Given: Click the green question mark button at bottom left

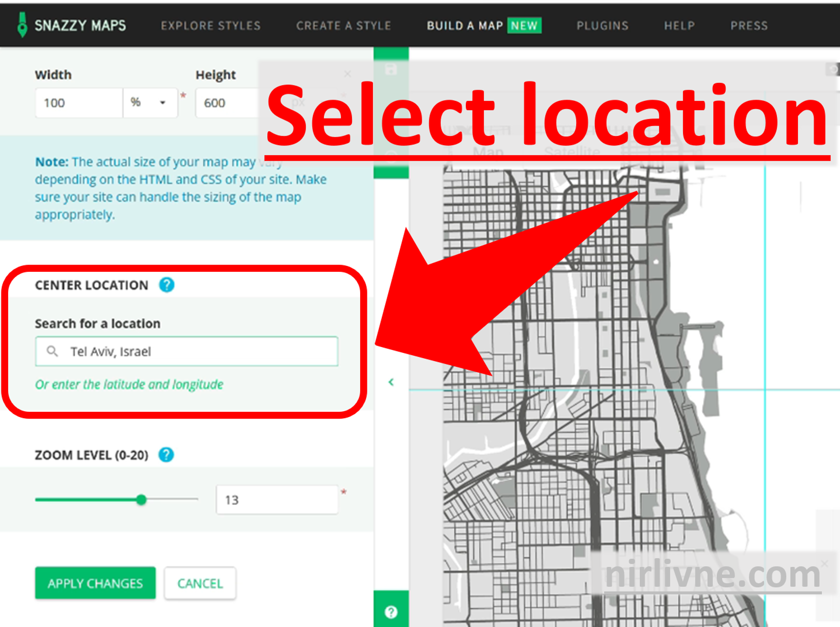Looking at the screenshot, I should point(391,612).
